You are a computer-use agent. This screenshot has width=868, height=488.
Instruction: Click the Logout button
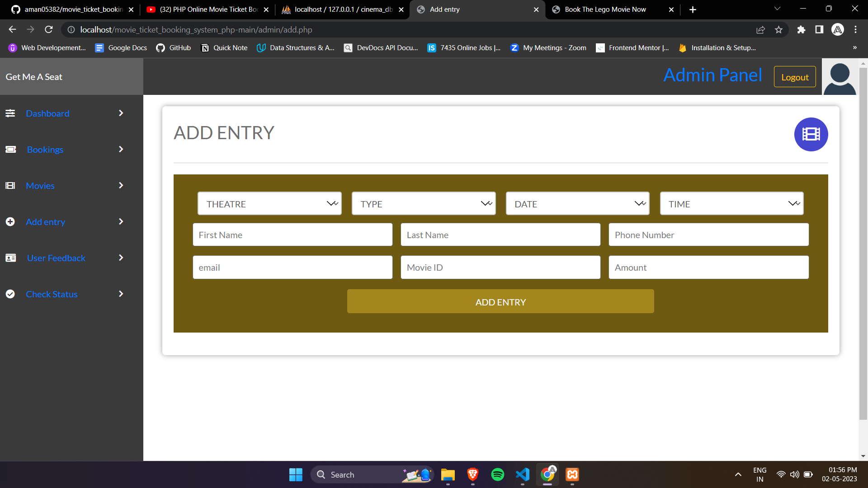coord(794,77)
